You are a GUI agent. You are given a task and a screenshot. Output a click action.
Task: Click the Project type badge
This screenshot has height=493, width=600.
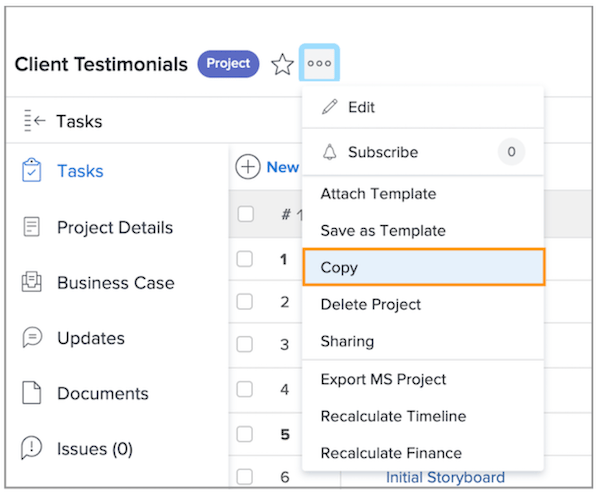[x=228, y=64]
